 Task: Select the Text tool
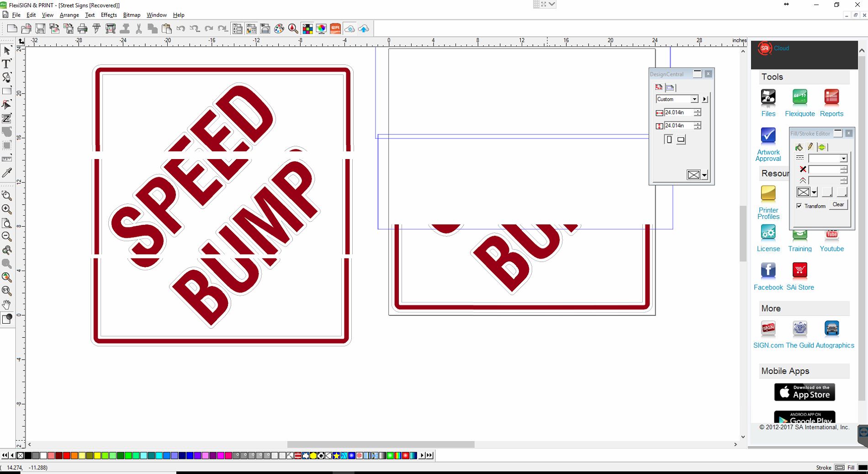pos(7,64)
